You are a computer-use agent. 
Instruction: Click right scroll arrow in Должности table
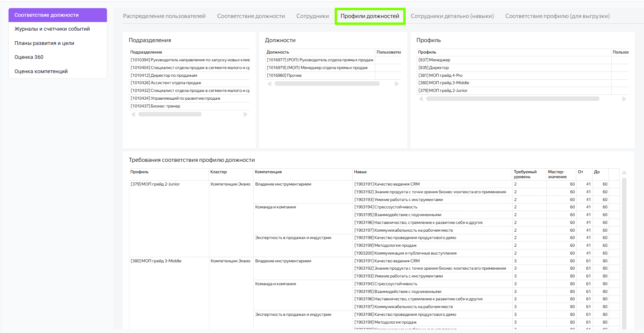(397, 84)
